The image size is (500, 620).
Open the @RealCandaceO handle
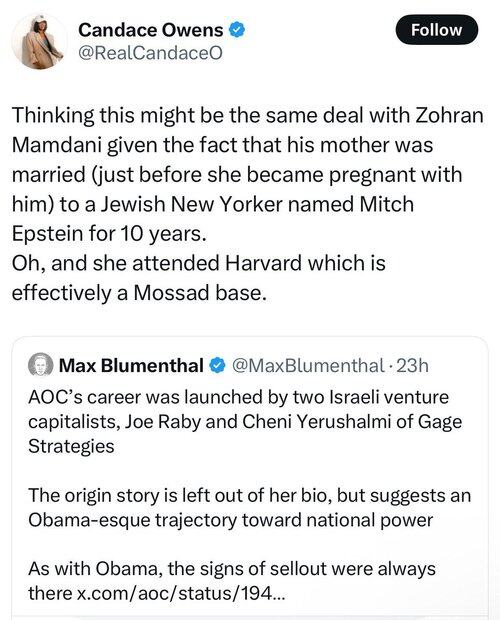pos(151,53)
